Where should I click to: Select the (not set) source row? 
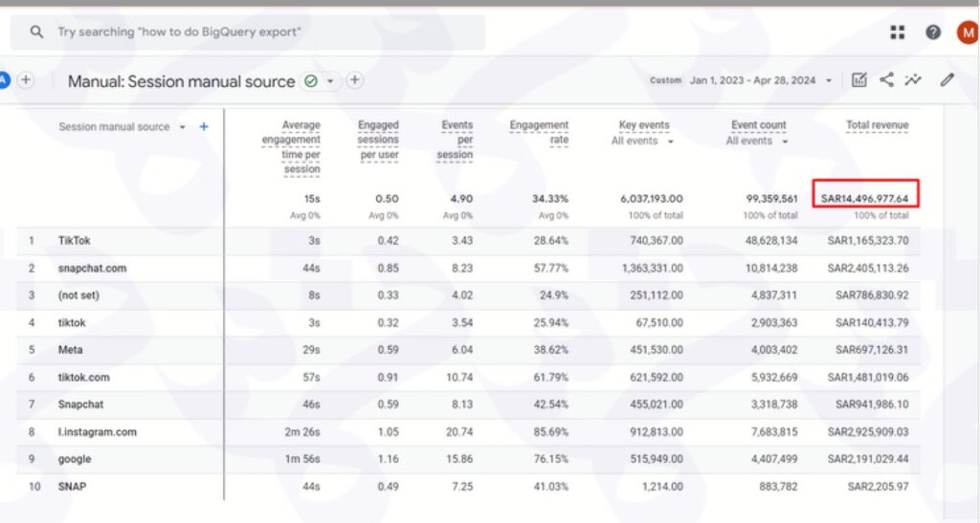pos(469,295)
